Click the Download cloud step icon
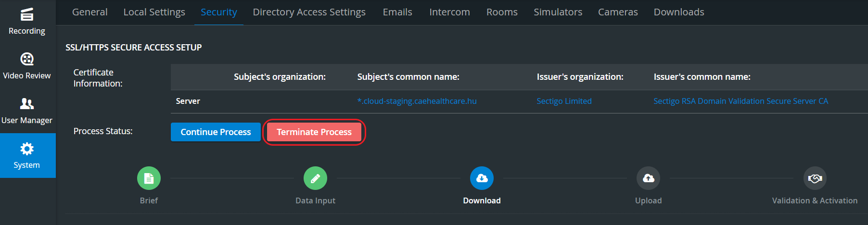Image resolution: width=868 pixels, height=225 pixels. click(482, 178)
